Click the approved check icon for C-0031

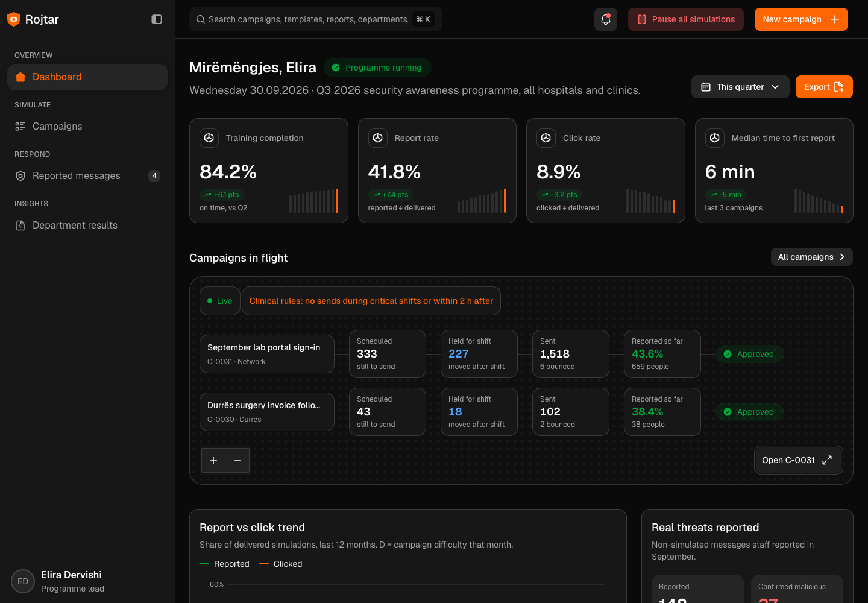tap(728, 354)
